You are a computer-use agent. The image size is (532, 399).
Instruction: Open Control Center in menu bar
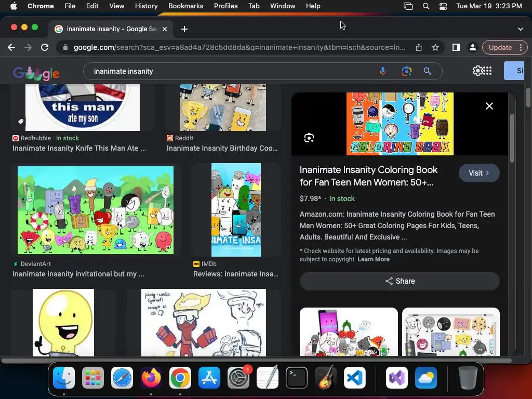tap(443, 6)
